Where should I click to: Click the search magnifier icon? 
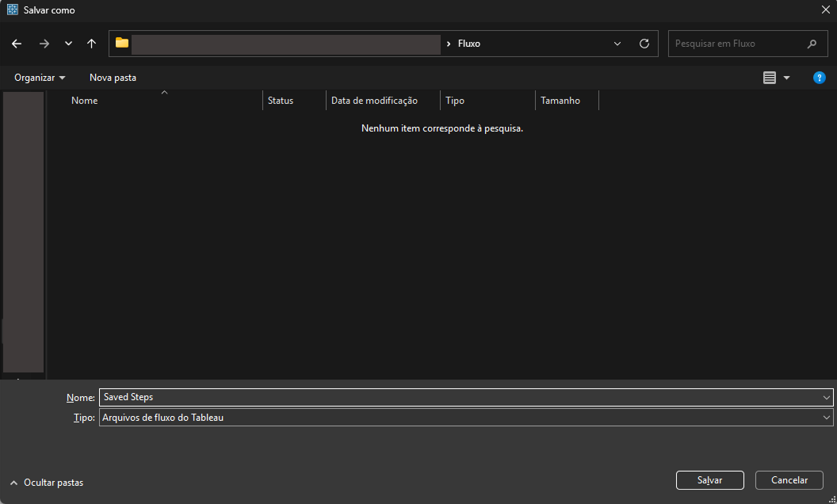pyautogui.click(x=812, y=44)
